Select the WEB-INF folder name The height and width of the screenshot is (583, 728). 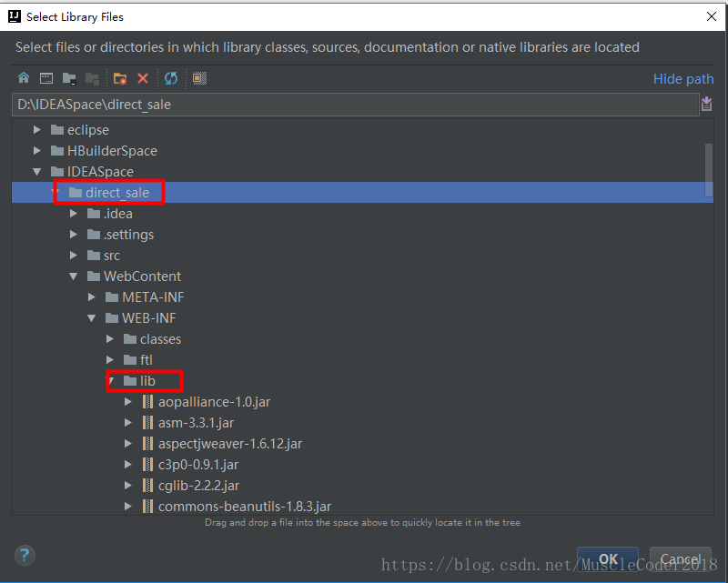(x=149, y=318)
